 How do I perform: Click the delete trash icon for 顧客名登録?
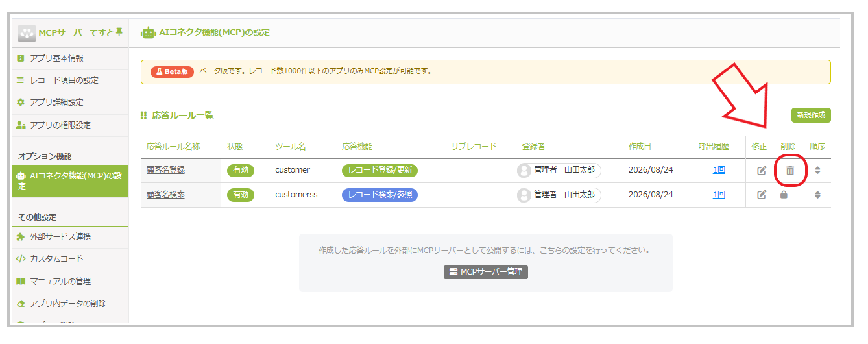coord(790,171)
